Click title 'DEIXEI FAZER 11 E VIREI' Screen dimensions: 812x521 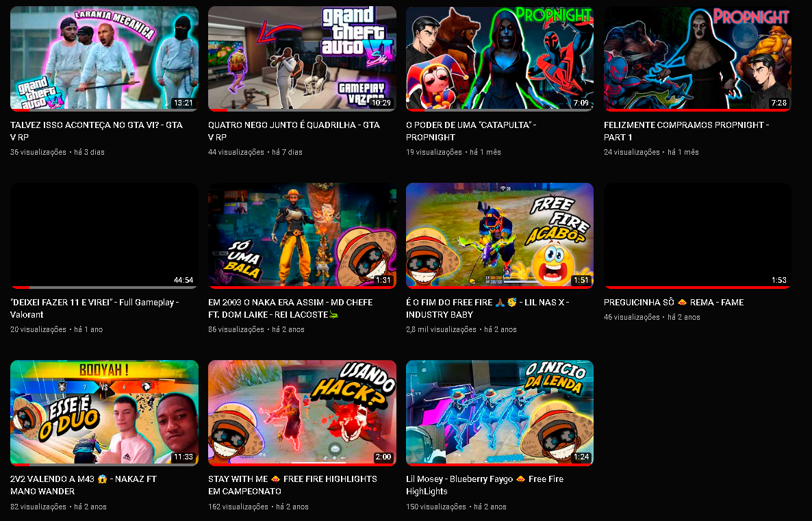tap(94, 308)
